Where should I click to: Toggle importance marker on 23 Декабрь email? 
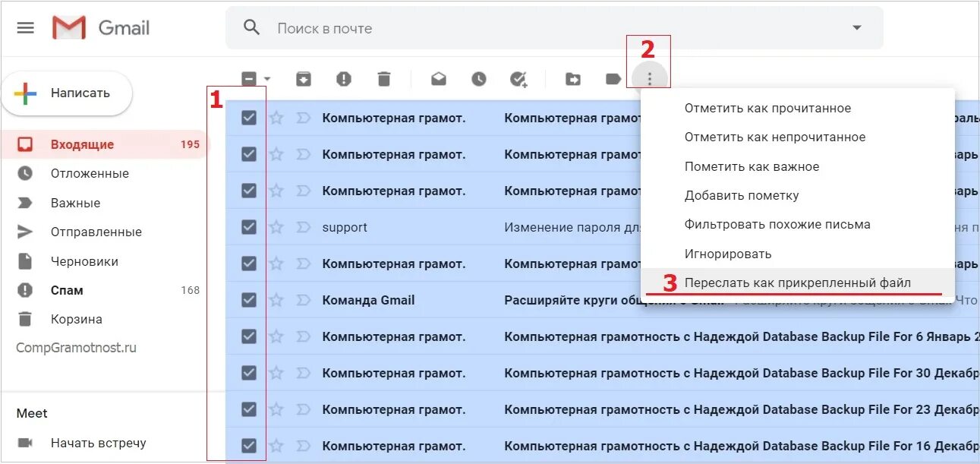(x=303, y=409)
